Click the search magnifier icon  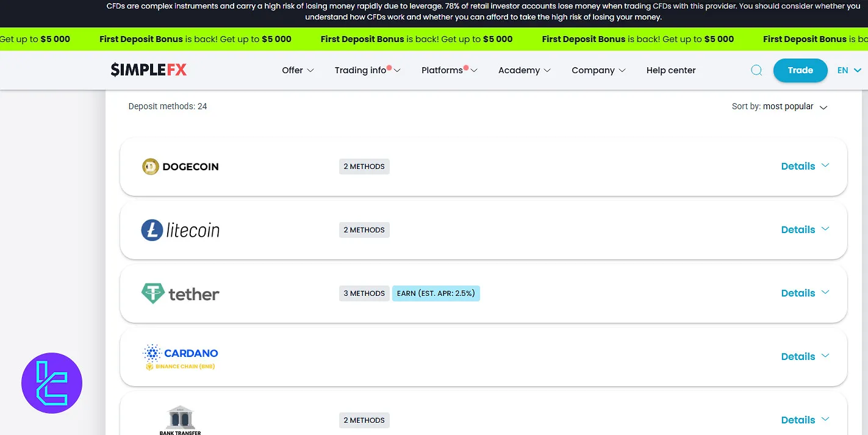(756, 70)
